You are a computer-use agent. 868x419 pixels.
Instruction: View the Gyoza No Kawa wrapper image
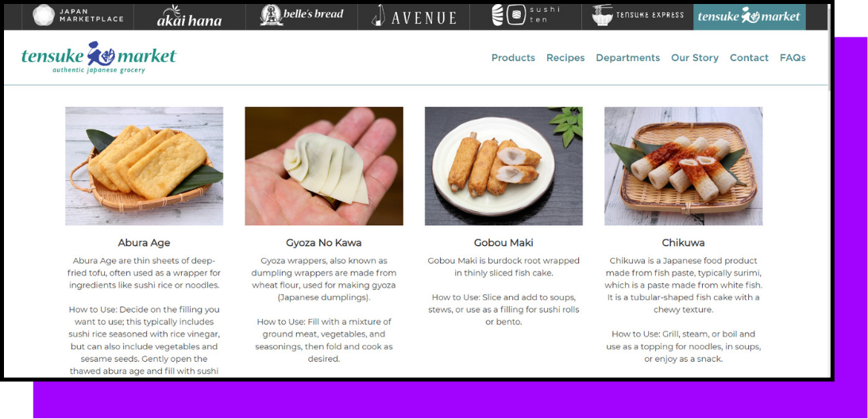click(324, 166)
